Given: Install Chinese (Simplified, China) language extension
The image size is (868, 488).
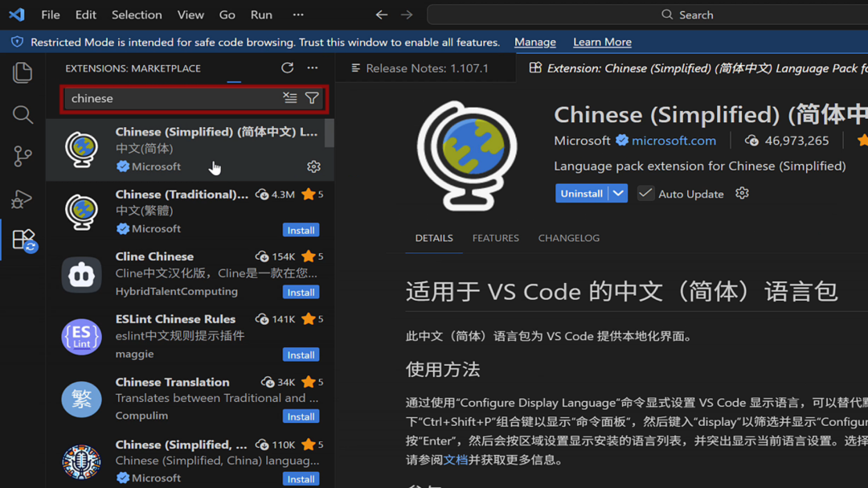Looking at the screenshot, I should (301, 478).
